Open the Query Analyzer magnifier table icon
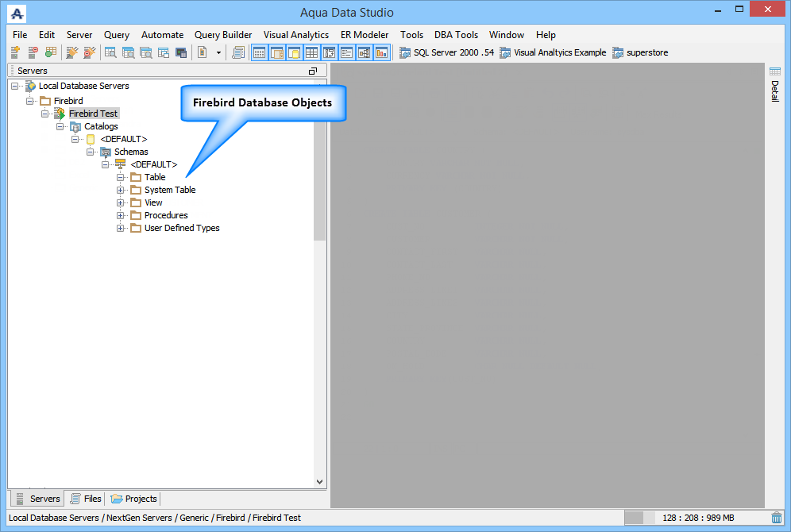 110,52
